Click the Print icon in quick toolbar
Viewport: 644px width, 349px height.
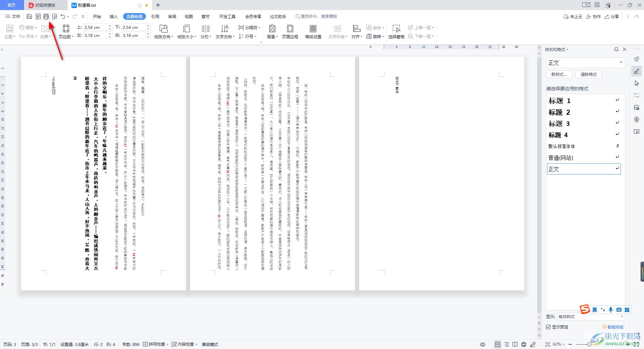coord(46,16)
